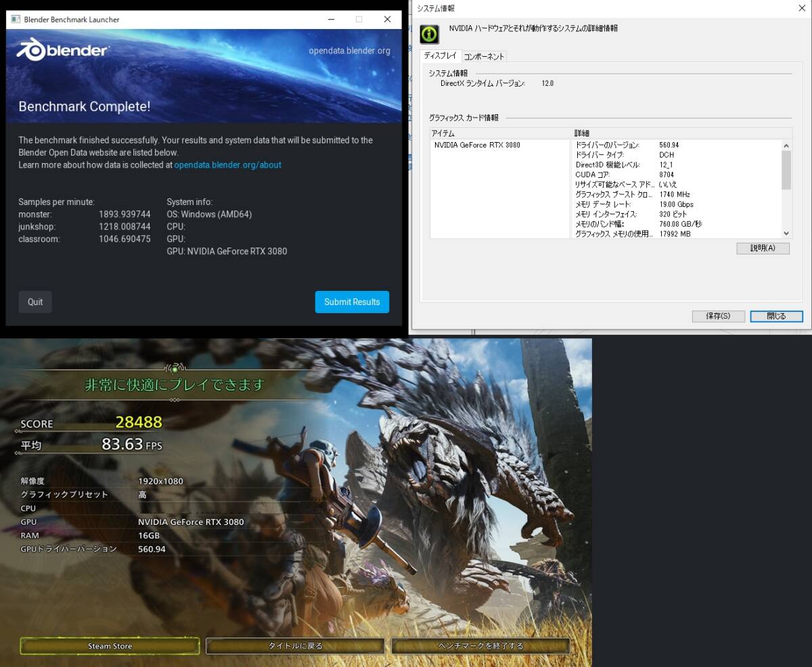Click the green NVIDIA information icon
This screenshot has height=667, width=812.
[x=429, y=34]
